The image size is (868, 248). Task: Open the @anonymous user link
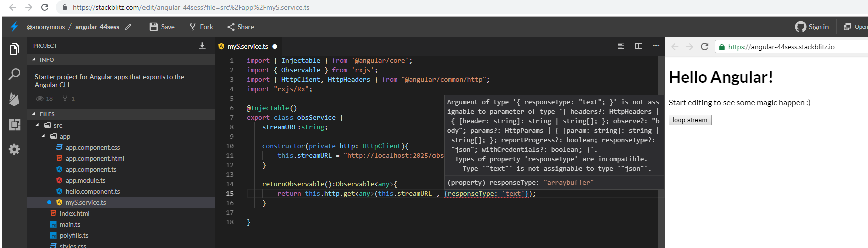coord(46,27)
